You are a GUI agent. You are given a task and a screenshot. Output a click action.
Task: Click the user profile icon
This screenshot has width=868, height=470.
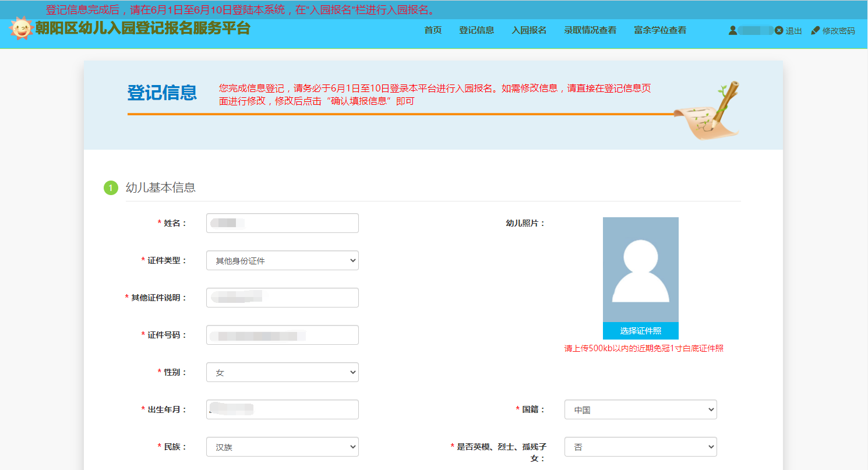tap(733, 30)
